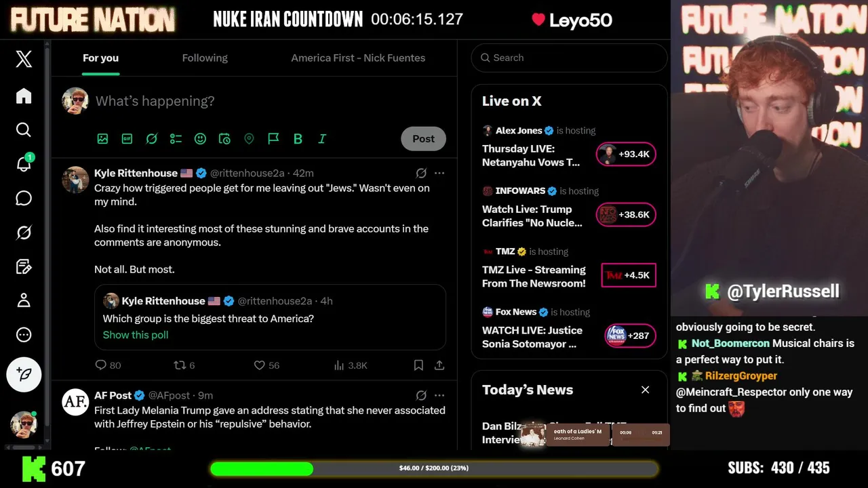Switch to the Following tab

(205, 58)
